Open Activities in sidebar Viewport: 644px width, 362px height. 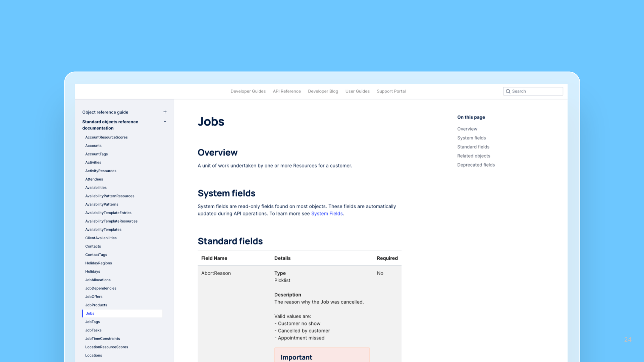click(x=93, y=163)
